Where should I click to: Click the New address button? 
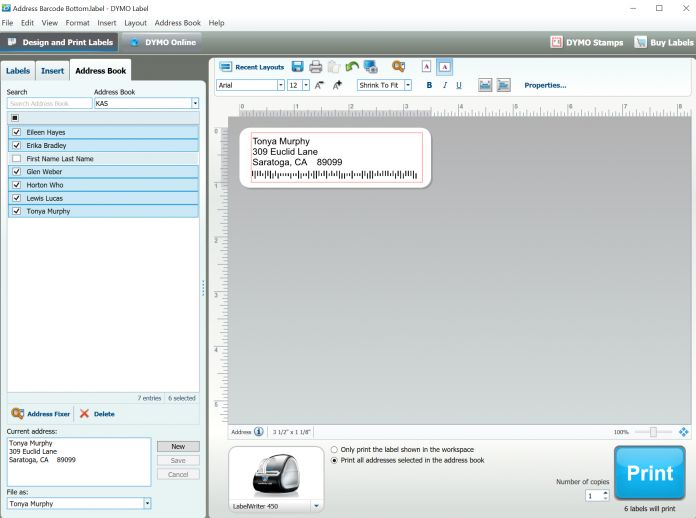click(x=178, y=446)
